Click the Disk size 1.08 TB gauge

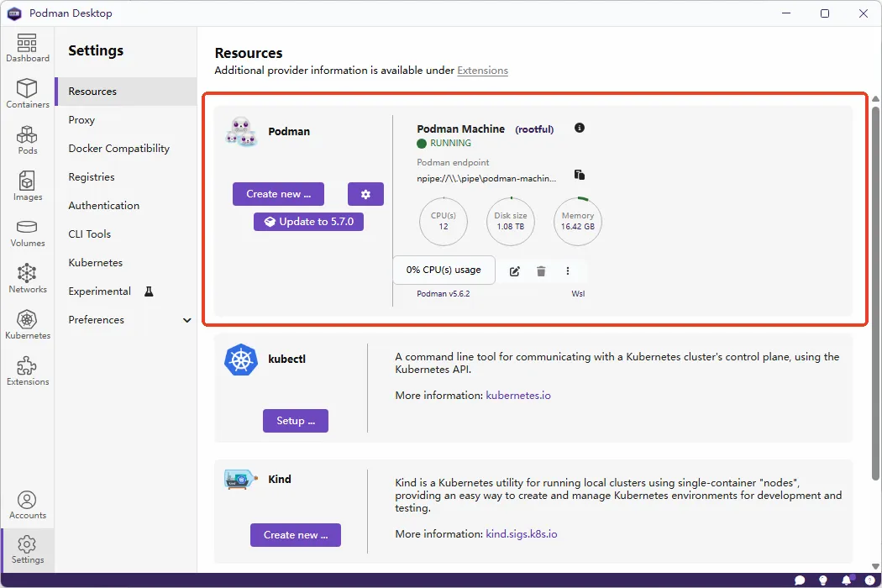[x=510, y=221]
